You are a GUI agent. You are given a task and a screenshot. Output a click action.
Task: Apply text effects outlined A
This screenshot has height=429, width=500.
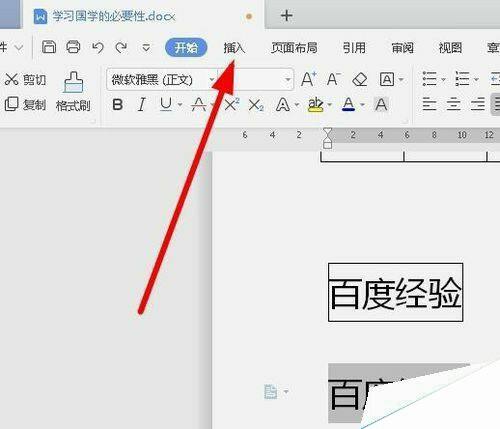[x=282, y=105]
